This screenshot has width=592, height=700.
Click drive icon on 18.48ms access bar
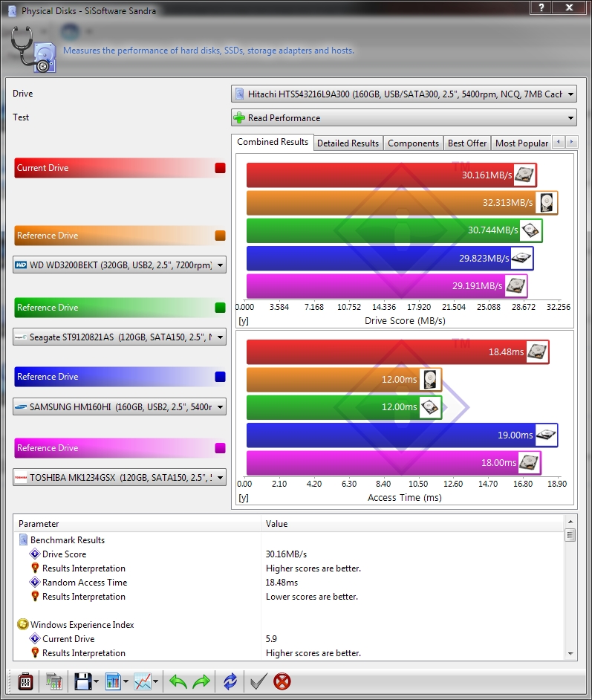pos(537,351)
